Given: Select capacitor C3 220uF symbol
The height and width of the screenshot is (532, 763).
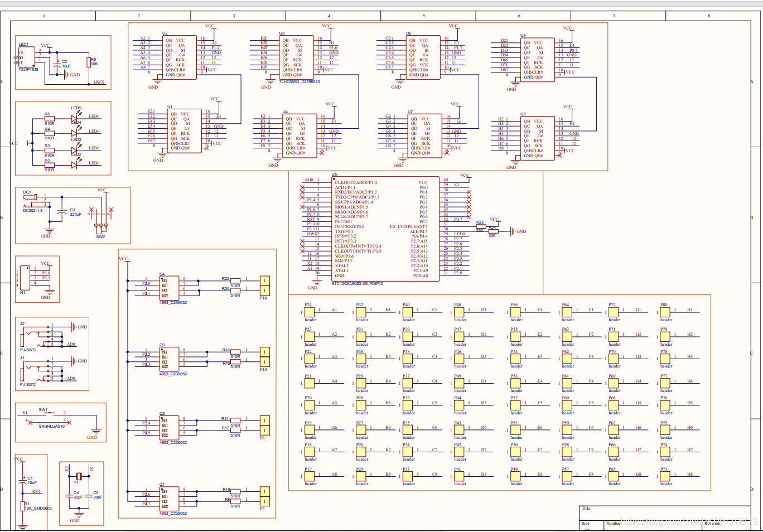Looking at the screenshot, I should [62, 212].
